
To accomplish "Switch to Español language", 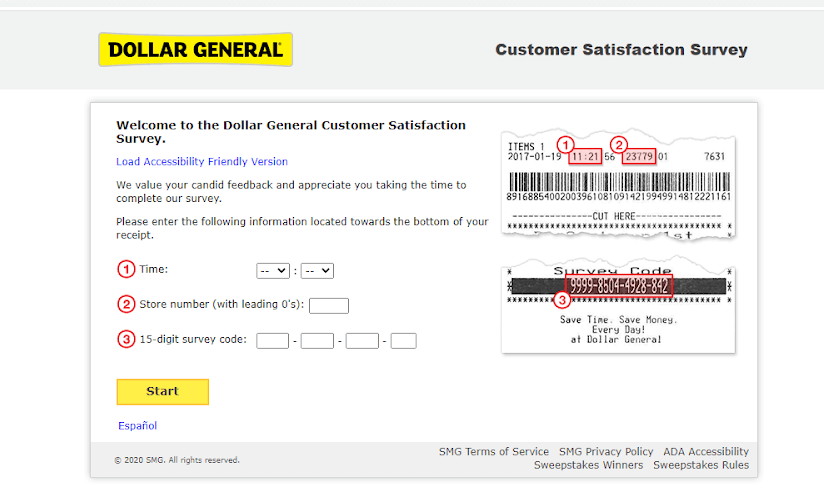I will coord(137,426).
